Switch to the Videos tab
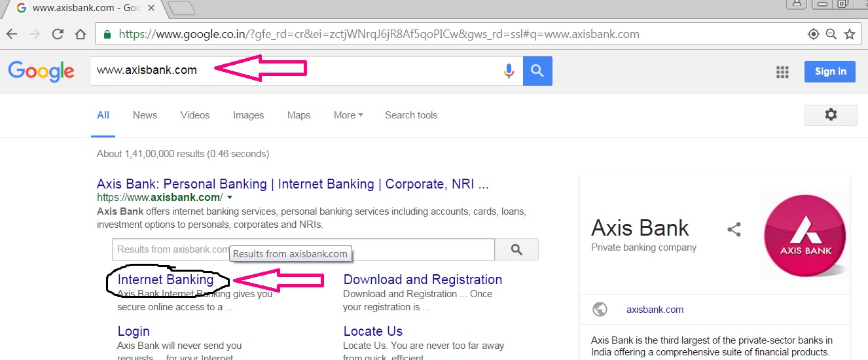 click(x=195, y=115)
